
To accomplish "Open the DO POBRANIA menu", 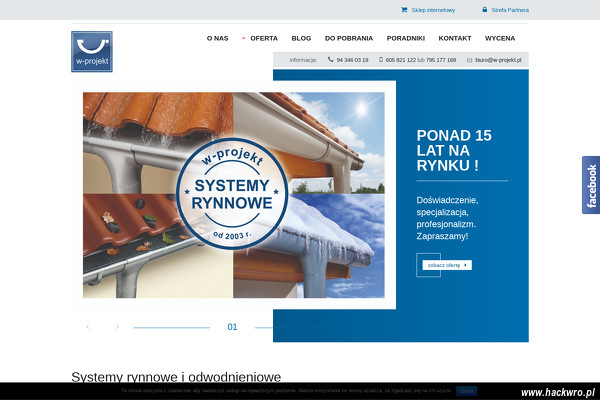I will 349,38.
